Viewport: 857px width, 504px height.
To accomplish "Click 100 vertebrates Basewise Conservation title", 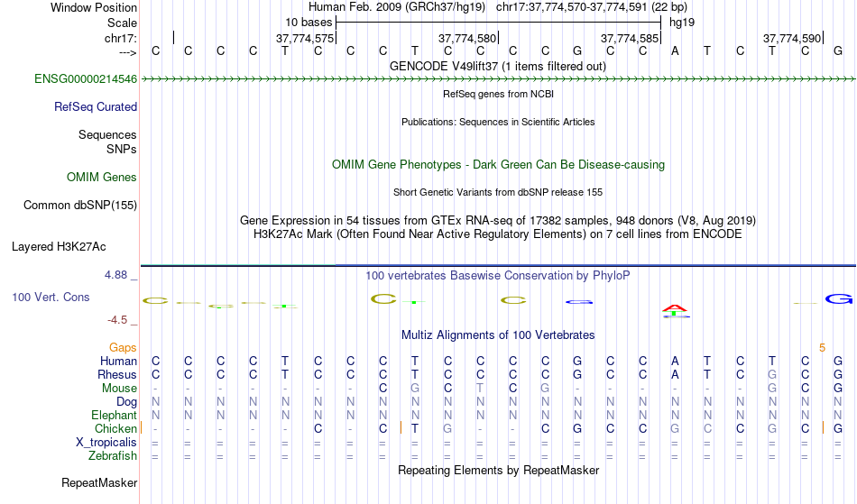I will point(498,276).
